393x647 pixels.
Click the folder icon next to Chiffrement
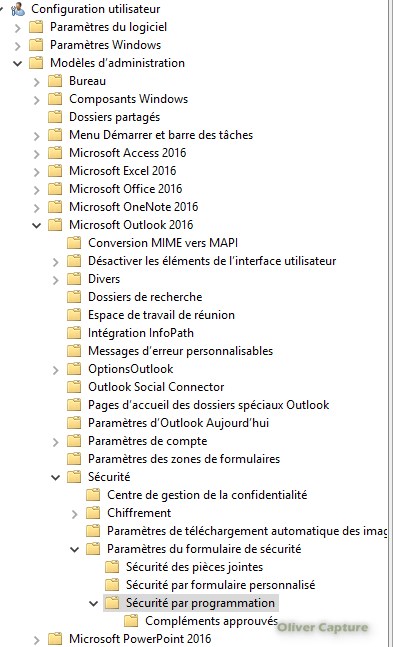[x=93, y=513]
